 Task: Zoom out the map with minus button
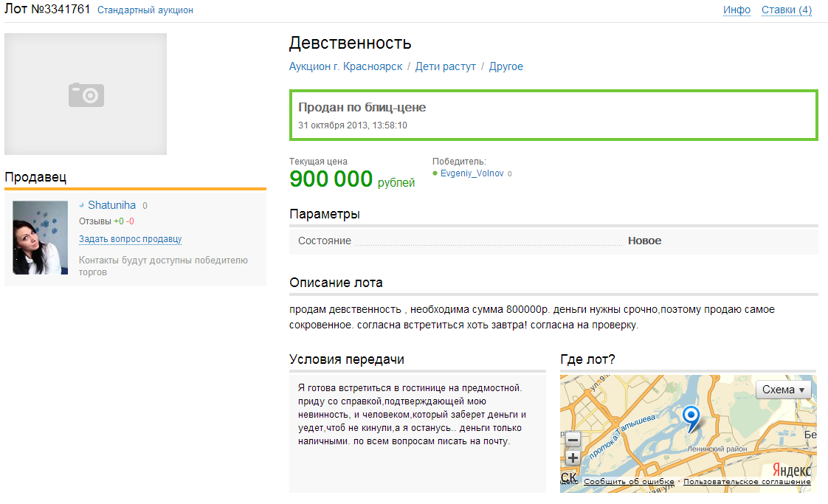[x=573, y=441]
